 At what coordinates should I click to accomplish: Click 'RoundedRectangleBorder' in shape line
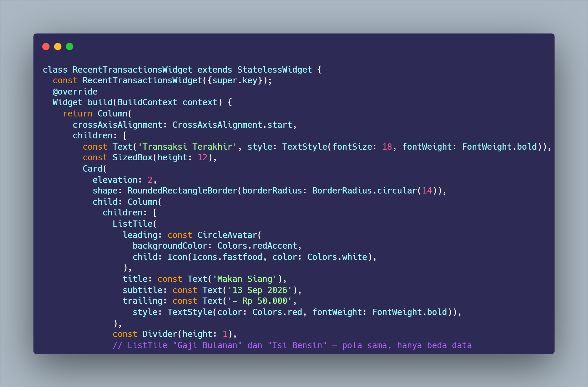pyautogui.click(x=182, y=191)
